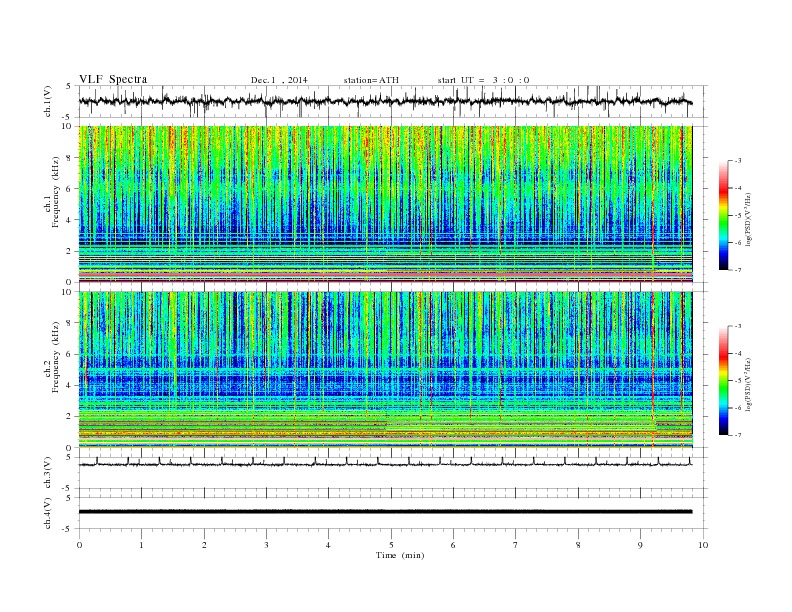Viewport: 792px width, 612px height.
Task: Click the "-4" label on ch.2 colorbar
Action: [x=737, y=353]
